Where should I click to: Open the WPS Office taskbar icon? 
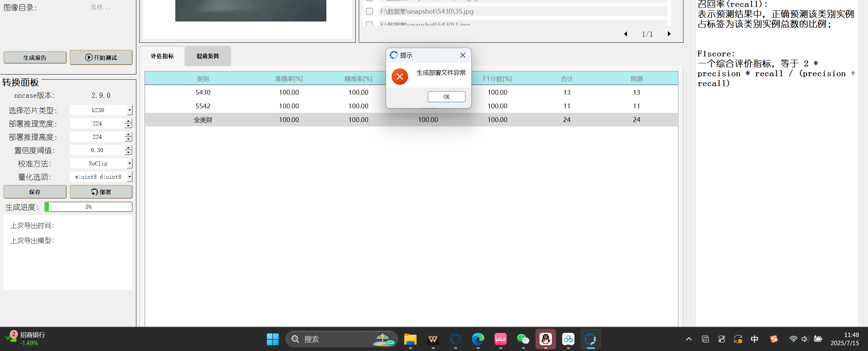click(x=433, y=339)
